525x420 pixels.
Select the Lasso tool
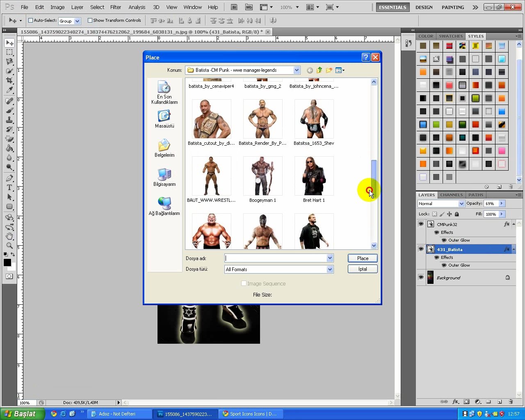pyautogui.click(x=9, y=62)
